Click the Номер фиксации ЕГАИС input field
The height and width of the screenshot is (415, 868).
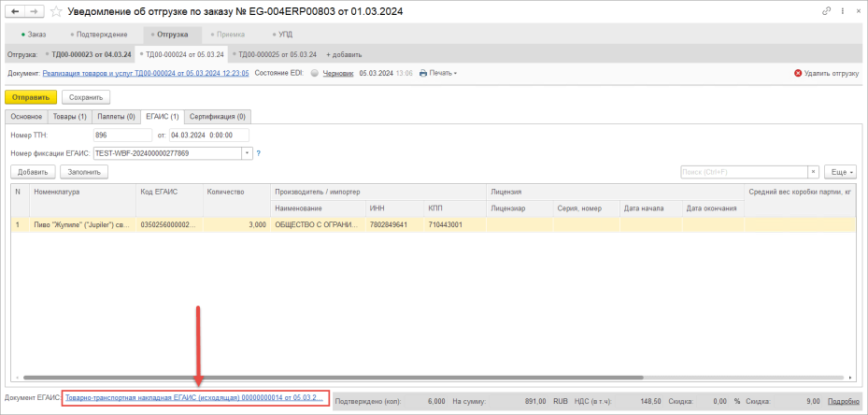[x=167, y=153]
